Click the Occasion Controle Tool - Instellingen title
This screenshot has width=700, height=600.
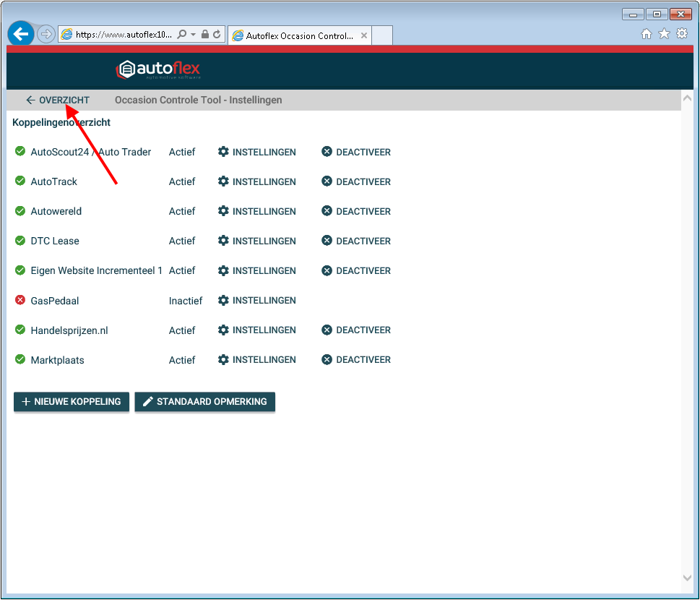[198, 100]
